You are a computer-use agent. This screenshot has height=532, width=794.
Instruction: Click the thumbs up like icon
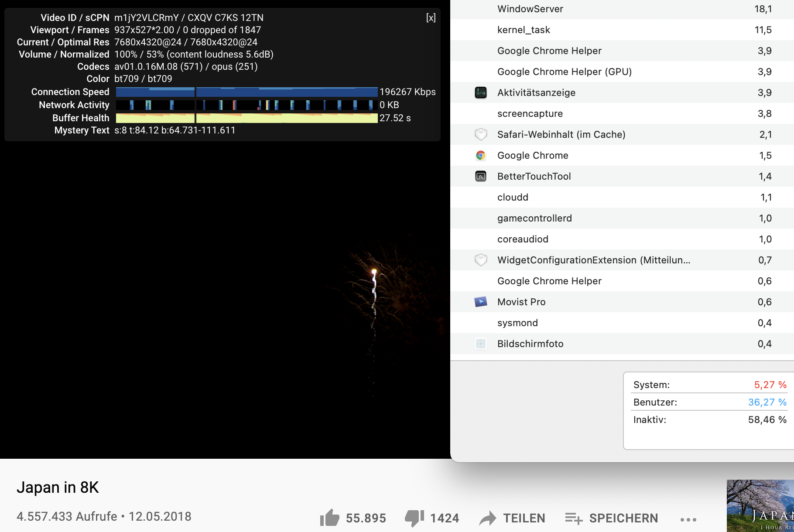click(x=329, y=518)
